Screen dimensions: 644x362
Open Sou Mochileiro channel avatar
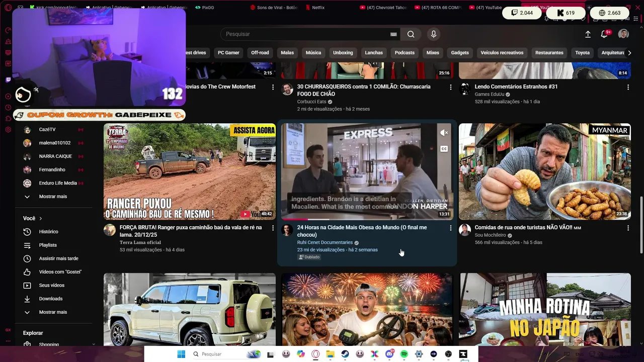click(x=465, y=230)
